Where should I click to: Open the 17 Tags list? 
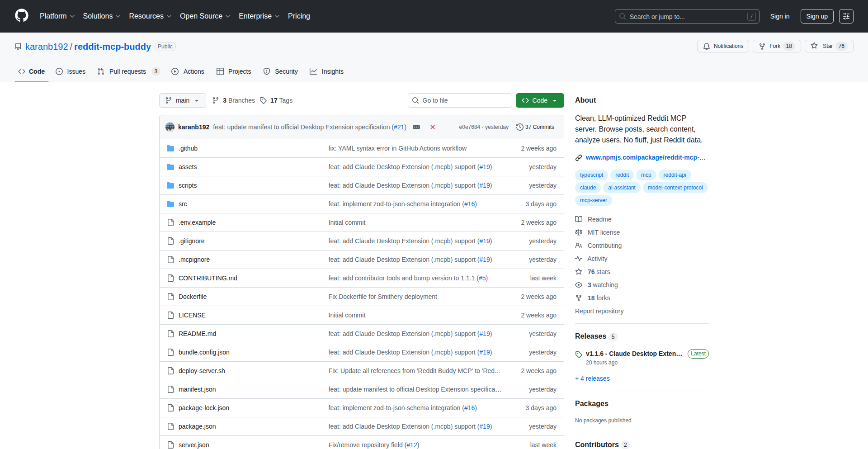coord(276,100)
